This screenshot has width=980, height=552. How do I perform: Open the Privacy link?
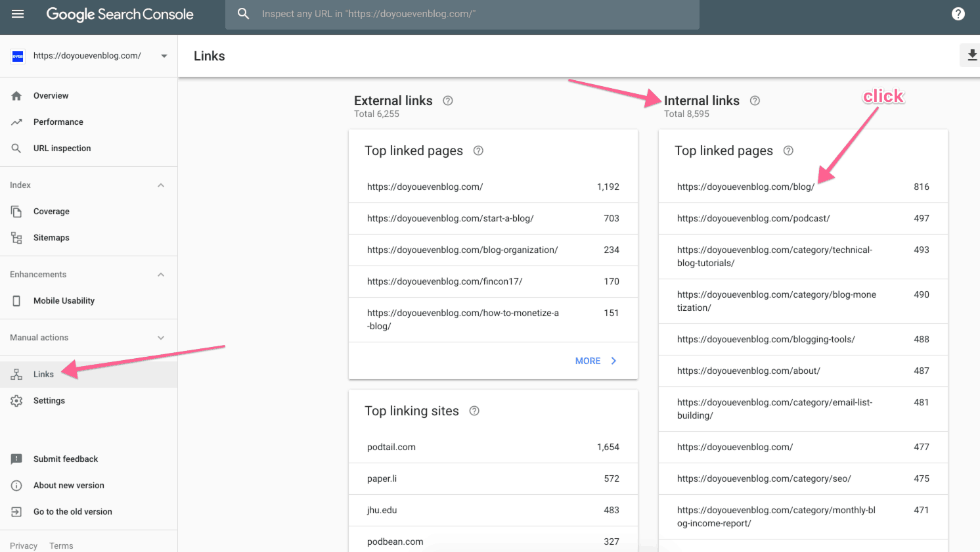(24, 546)
